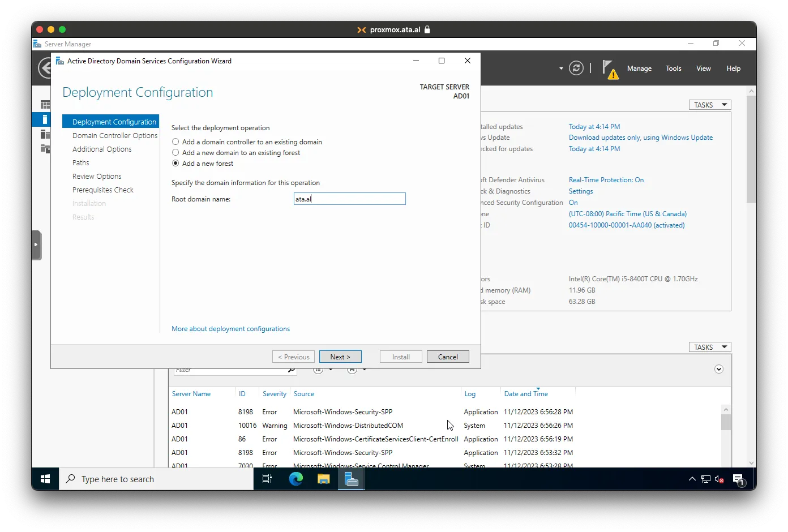Click the Install button

point(401,357)
